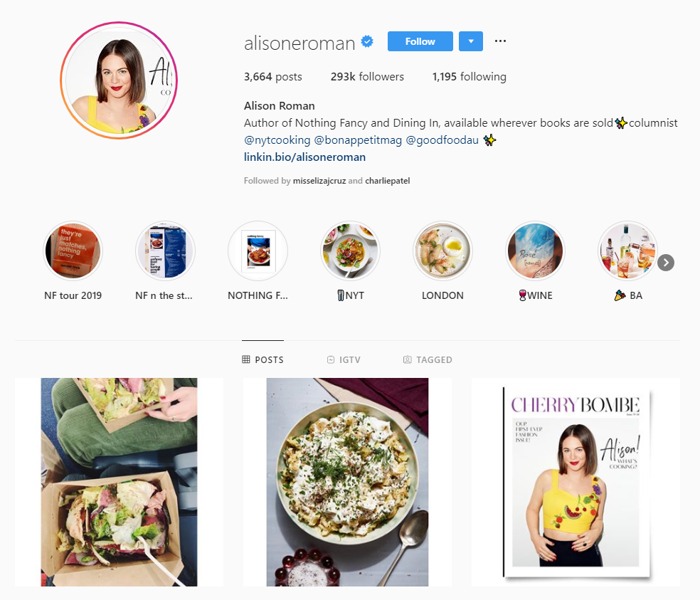Show more highlights with right chevron
The width and height of the screenshot is (700, 600).
point(666,263)
